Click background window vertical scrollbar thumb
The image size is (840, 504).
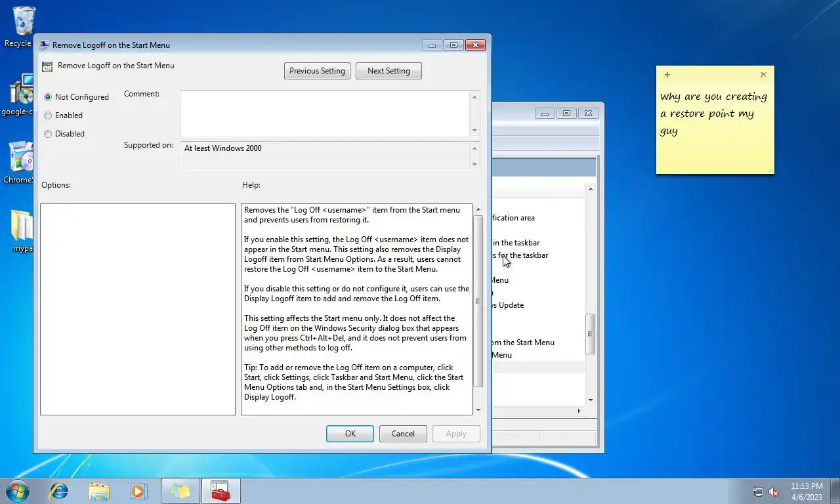click(x=591, y=334)
